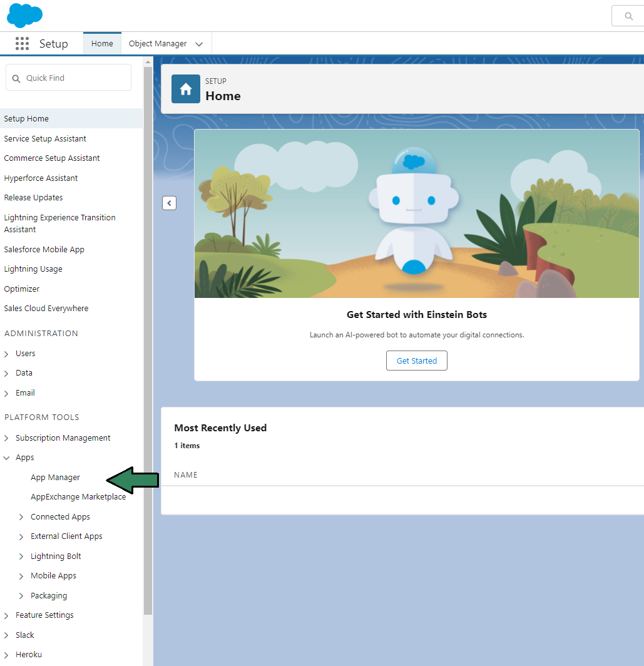Expand the Subscription Management chevron
Viewport: 644px width, 666px height.
[x=6, y=438]
